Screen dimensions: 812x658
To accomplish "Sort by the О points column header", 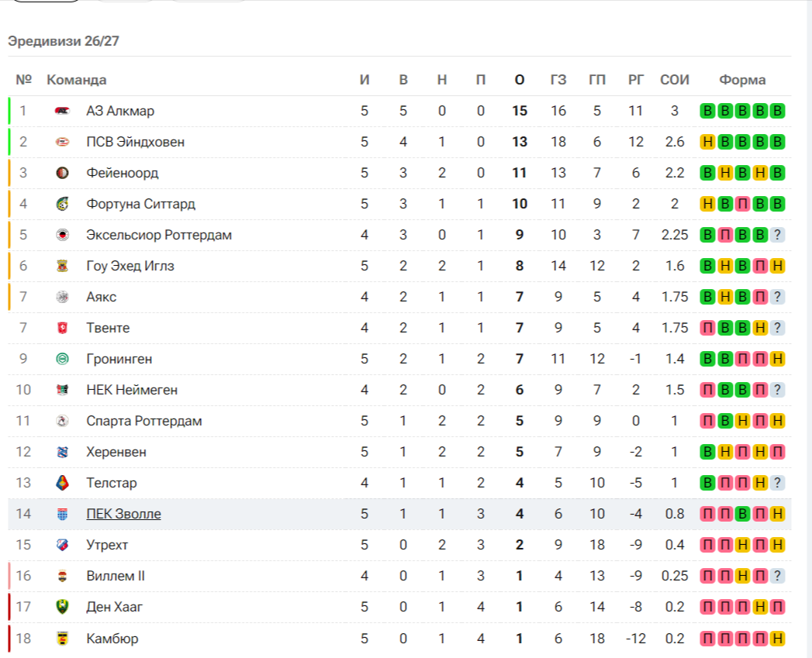I will point(520,80).
